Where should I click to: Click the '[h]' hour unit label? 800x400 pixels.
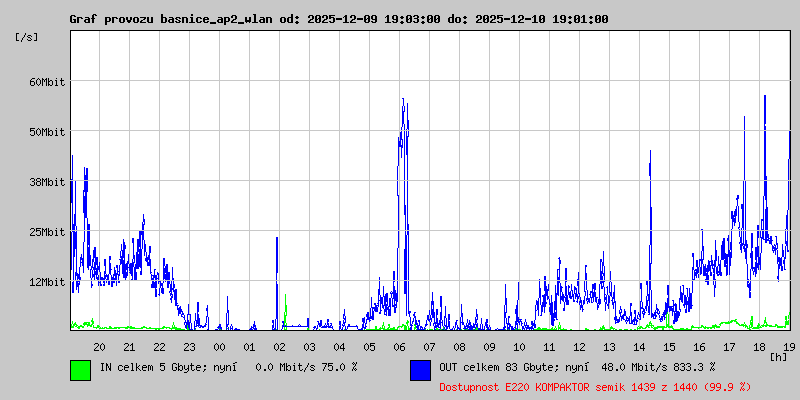point(779,357)
